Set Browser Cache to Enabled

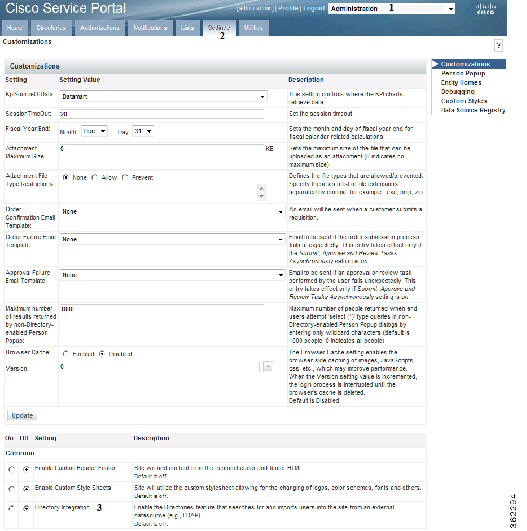[x=65, y=354]
